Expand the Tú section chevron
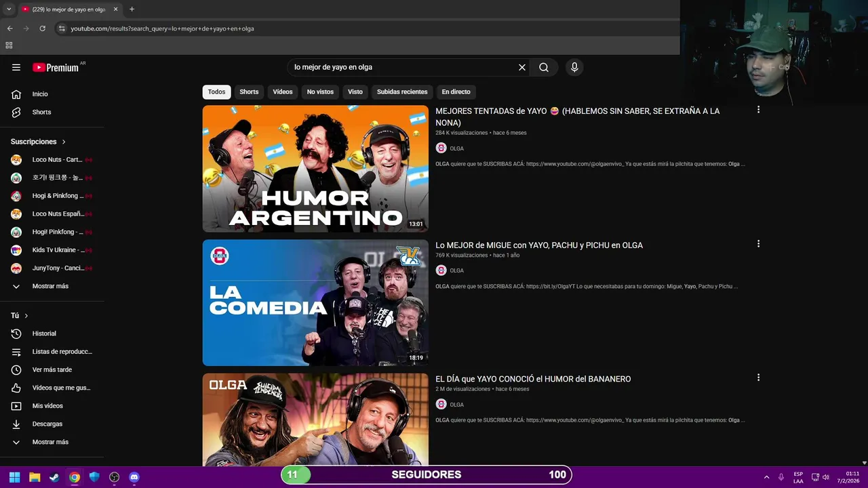This screenshot has height=488, width=868. [x=26, y=316]
